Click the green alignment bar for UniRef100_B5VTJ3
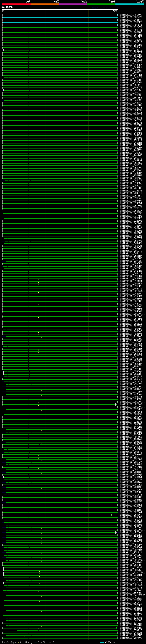The height and width of the screenshot is (644, 146). [67, 631]
